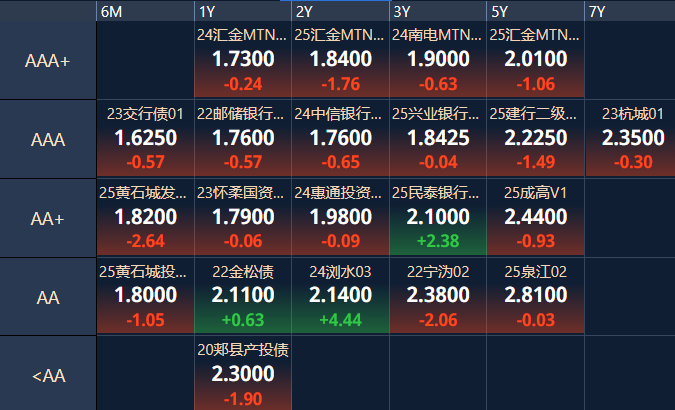Click the 23交行债01 bond quote
Screen dimensions: 675x410
145,139
